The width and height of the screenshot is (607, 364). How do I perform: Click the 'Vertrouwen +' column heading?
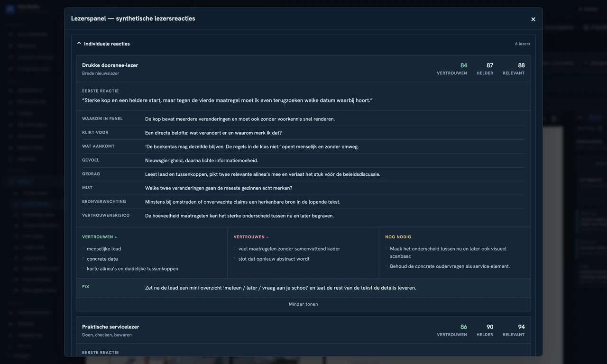[100, 237]
